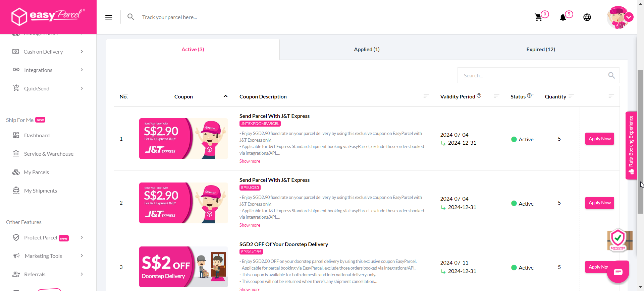Click the scrollbar down arrow

[x=640, y=287]
